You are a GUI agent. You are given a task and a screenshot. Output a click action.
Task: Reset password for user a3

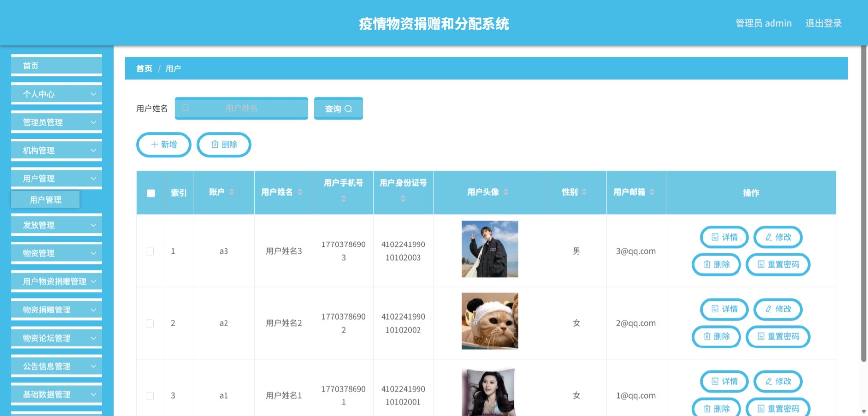pyautogui.click(x=778, y=264)
